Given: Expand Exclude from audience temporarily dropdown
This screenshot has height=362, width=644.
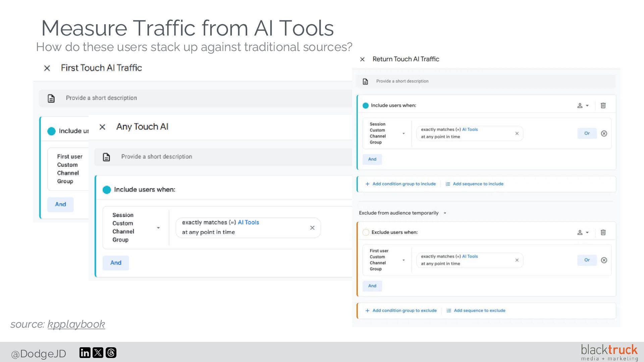Looking at the screenshot, I should click(445, 213).
